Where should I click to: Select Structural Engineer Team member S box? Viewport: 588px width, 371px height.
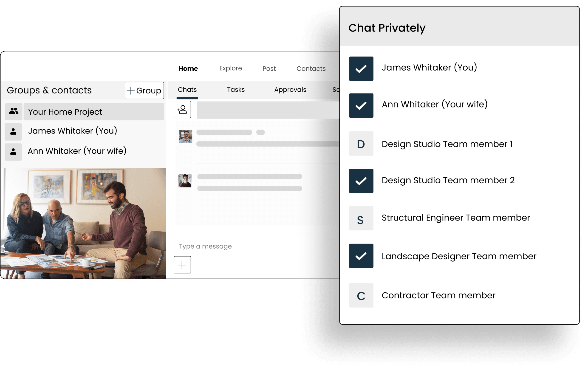click(x=361, y=218)
